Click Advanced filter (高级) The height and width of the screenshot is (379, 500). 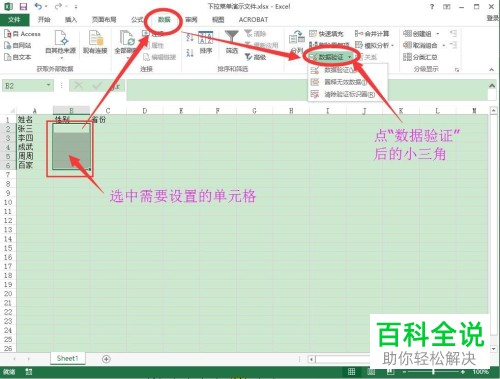click(256, 57)
